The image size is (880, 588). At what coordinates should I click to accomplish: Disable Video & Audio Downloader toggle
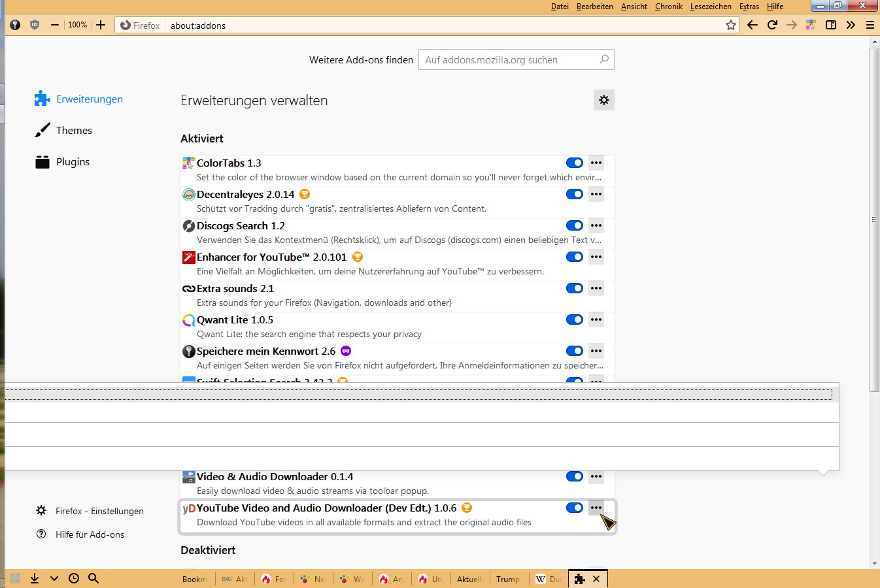[x=575, y=476]
